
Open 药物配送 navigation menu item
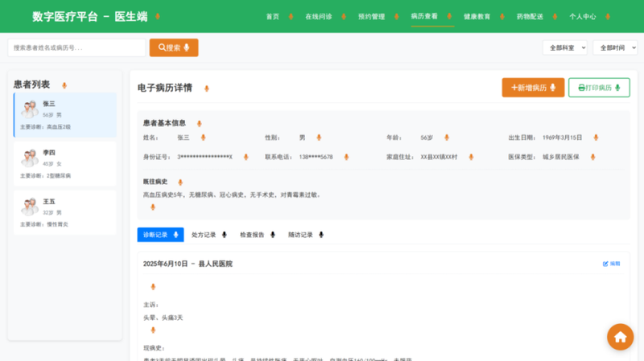click(530, 16)
